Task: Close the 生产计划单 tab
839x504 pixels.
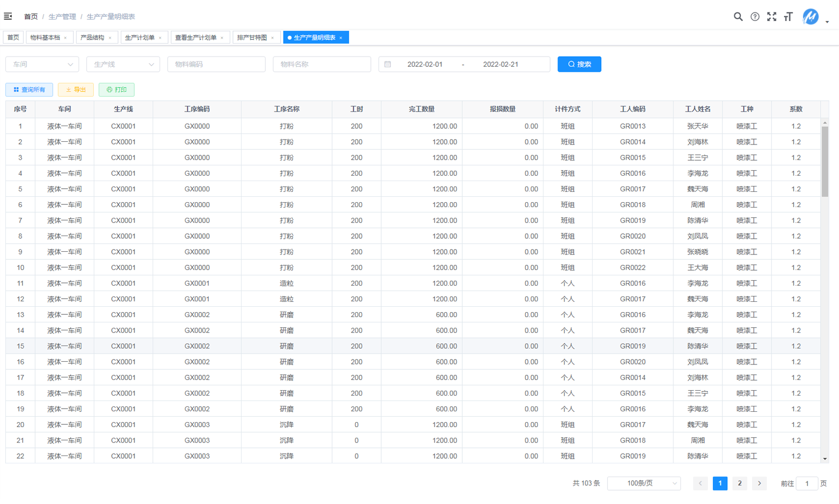Action: point(160,38)
